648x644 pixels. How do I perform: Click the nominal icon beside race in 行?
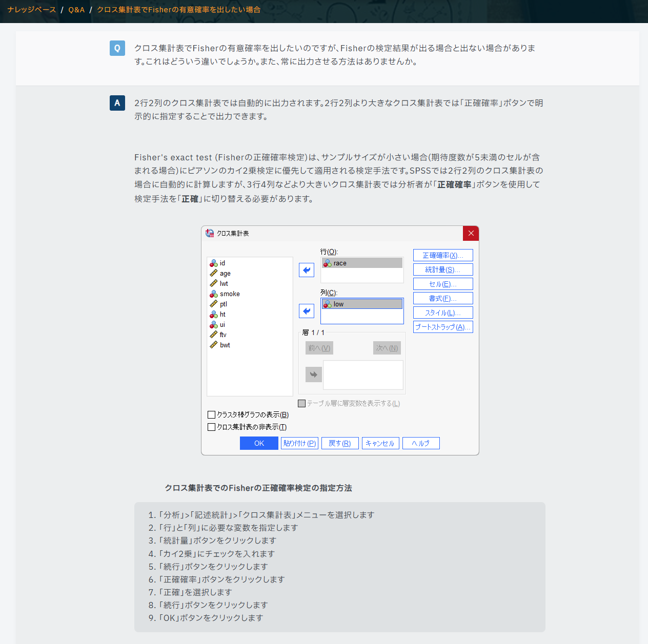[328, 262]
